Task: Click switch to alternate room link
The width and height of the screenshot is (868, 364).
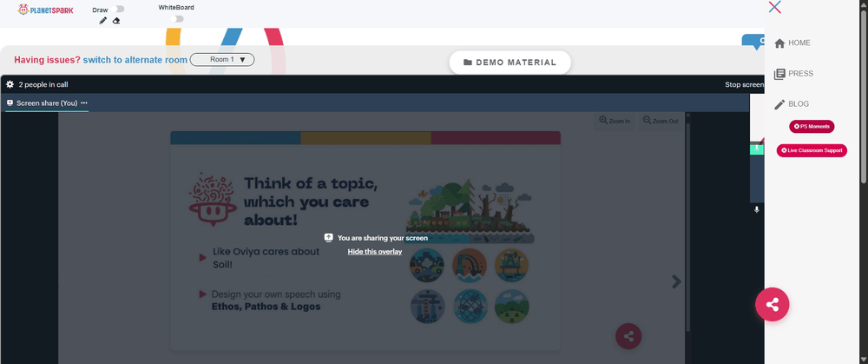Action: coord(135,59)
